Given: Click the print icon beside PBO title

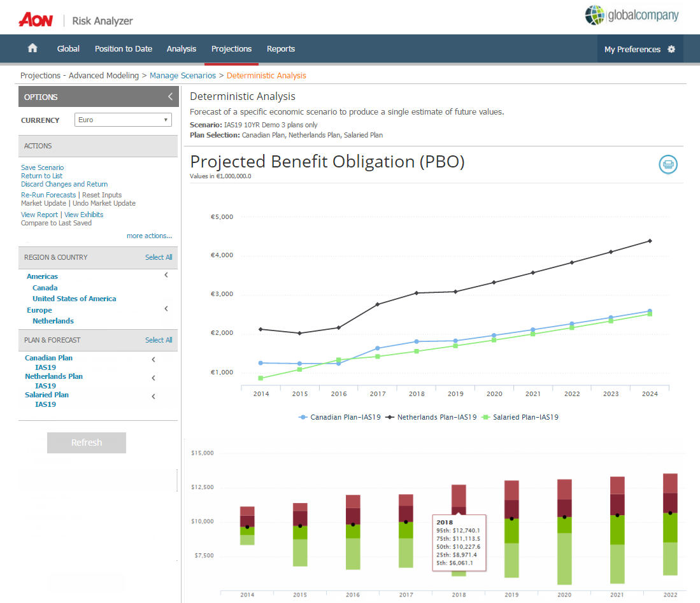Looking at the screenshot, I should [x=668, y=164].
